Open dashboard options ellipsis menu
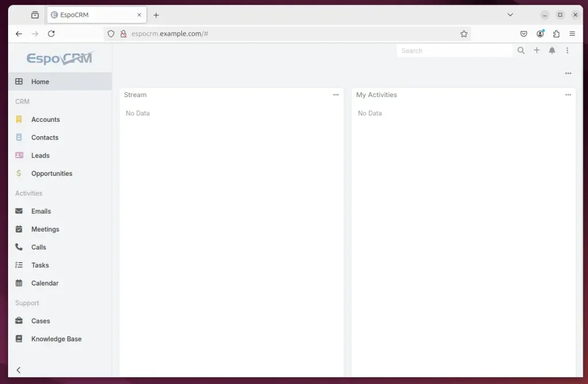This screenshot has width=588, height=384. 568,74
